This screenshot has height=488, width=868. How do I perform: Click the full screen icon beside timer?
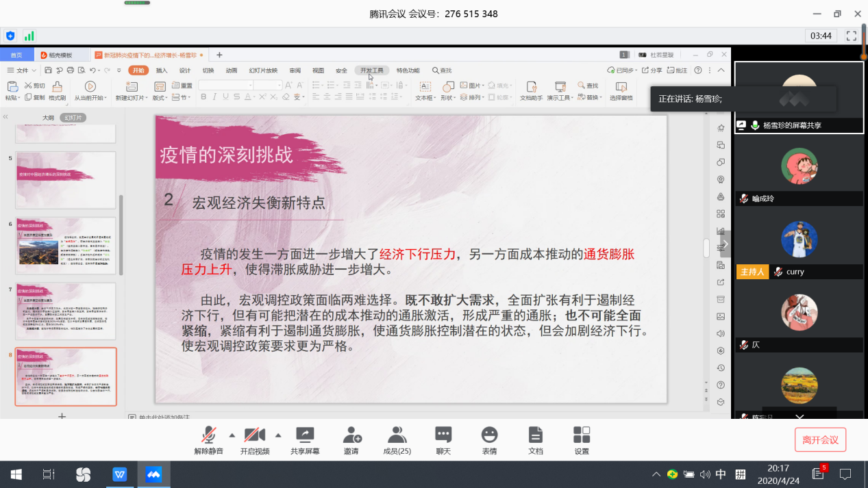[852, 36]
